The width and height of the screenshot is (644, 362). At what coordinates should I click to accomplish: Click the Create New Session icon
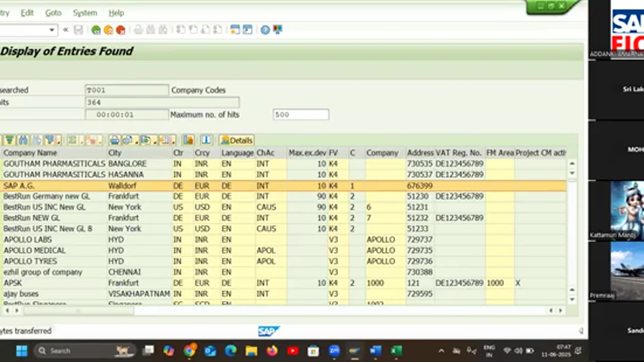(x=235, y=30)
